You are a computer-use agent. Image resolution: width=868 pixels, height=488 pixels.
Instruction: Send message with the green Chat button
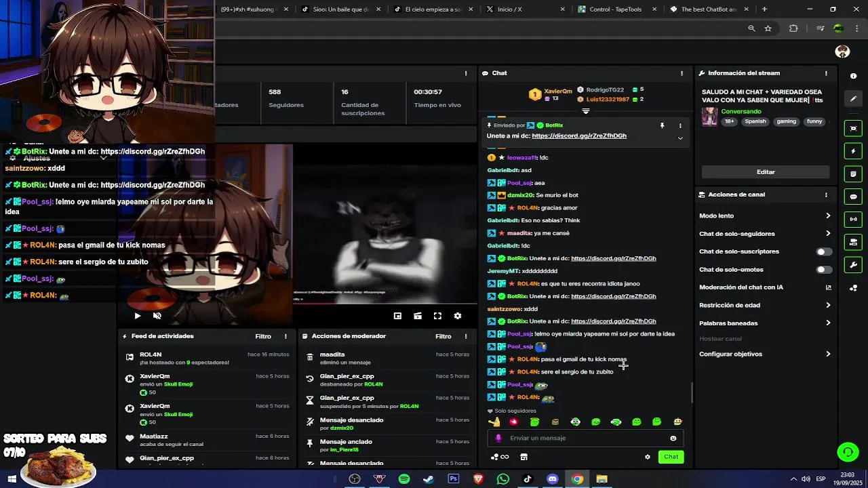point(671,457)
